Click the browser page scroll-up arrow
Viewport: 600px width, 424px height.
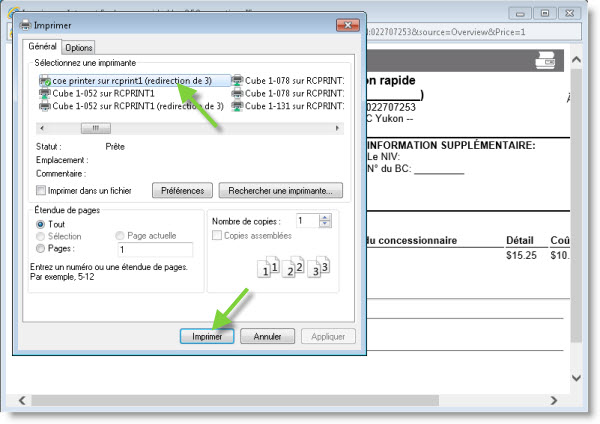click(x=576, y=60)
